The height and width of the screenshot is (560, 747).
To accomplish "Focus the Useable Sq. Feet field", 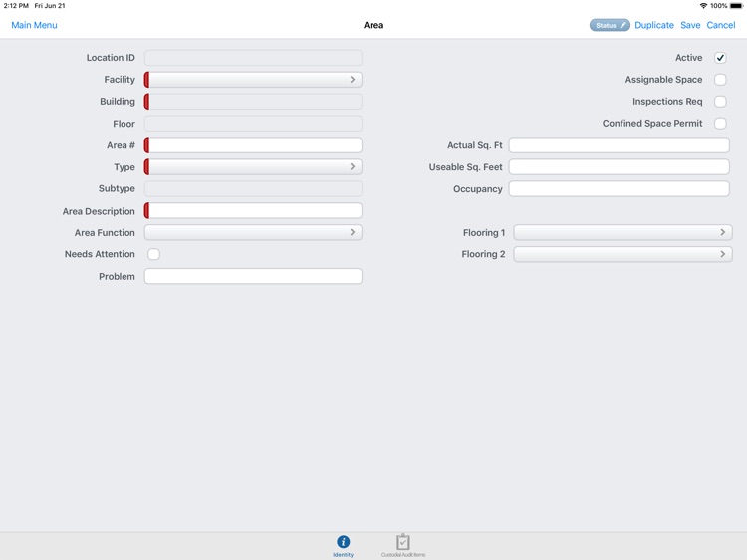I will pyautogui.click(x=619, y=167).
